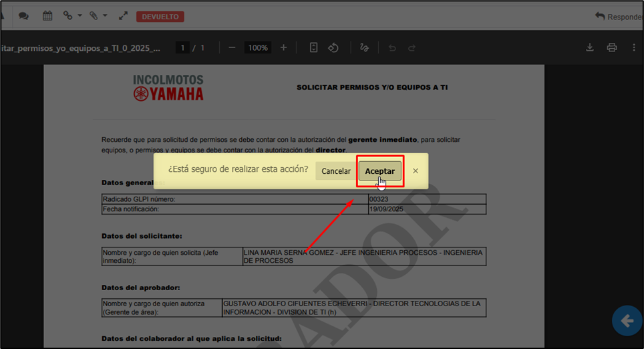Expand the link icon dropdown arrow
Viewport: 644px width, 349px height.
[79, 16]
